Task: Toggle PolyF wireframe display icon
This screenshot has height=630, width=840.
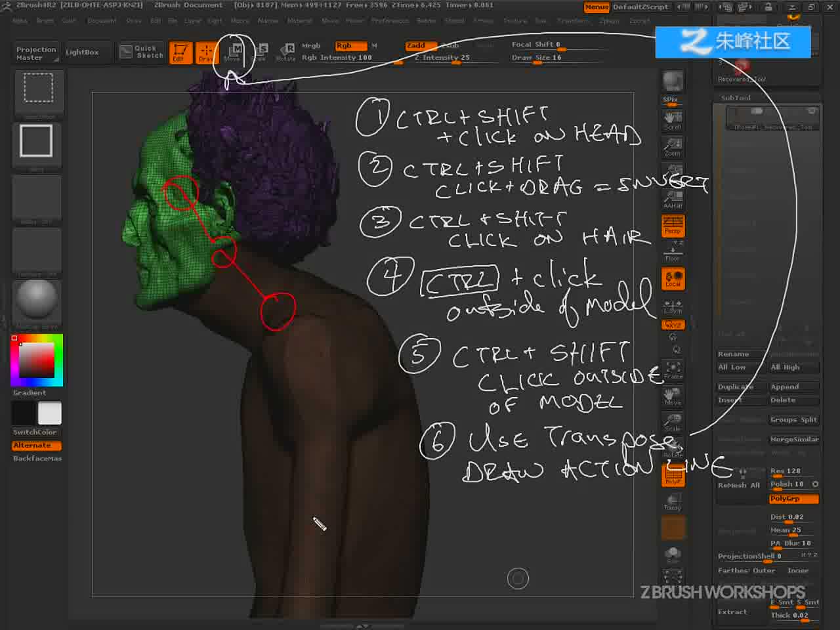Action: pos(673,476)
